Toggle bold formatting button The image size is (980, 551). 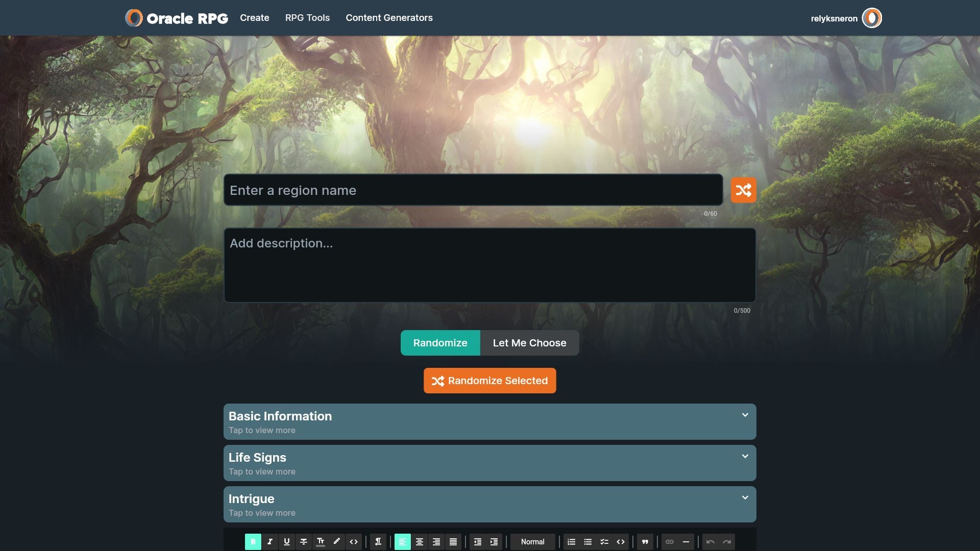click(253, 542)
